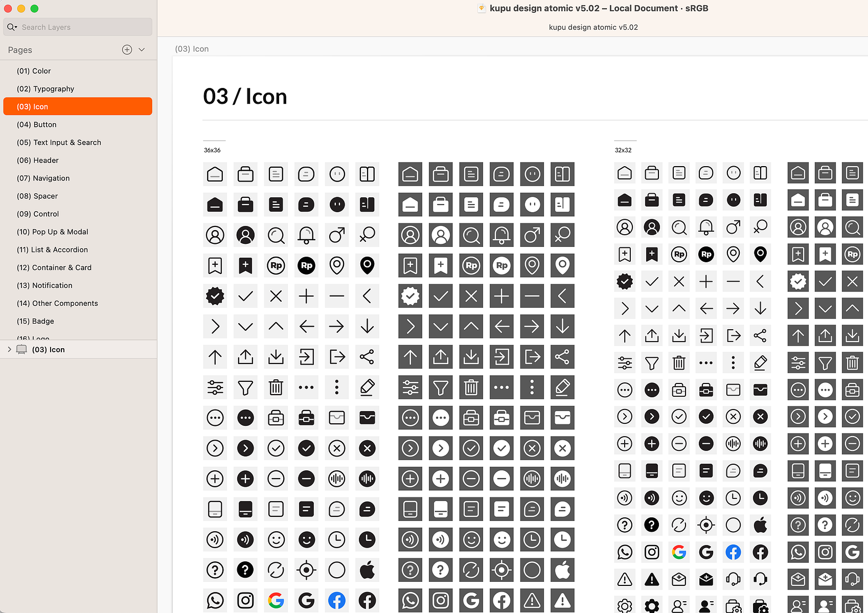Viewport: 868px width, 613px height.
Task: Switch to the (04) Button page
Action: pos(78,125)
